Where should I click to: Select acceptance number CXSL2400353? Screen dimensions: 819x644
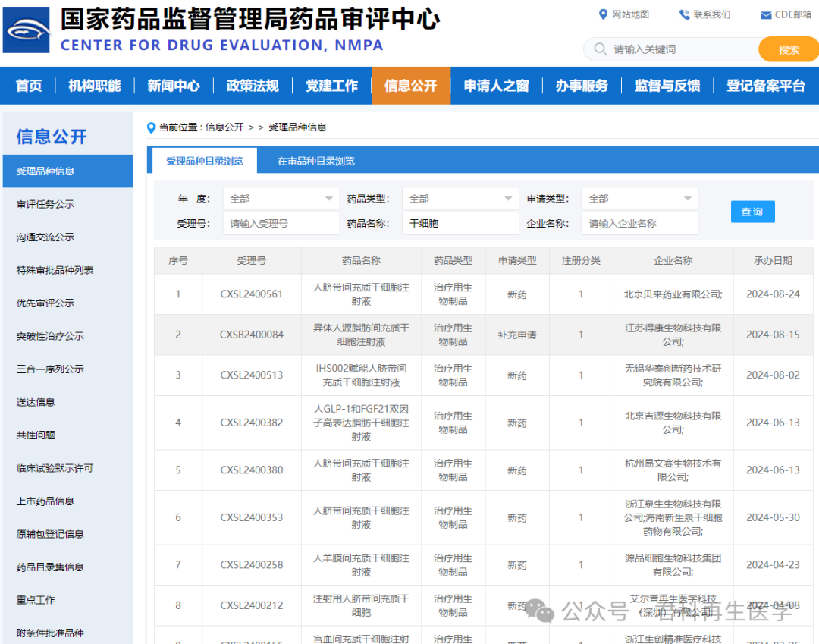[251, 517]
